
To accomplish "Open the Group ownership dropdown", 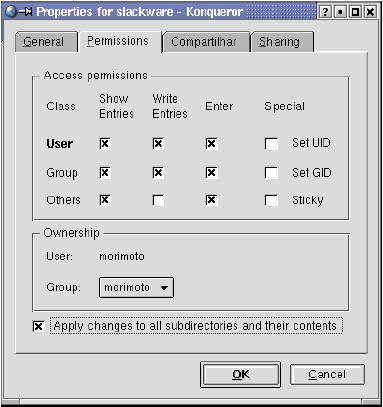I will point(136,287).
